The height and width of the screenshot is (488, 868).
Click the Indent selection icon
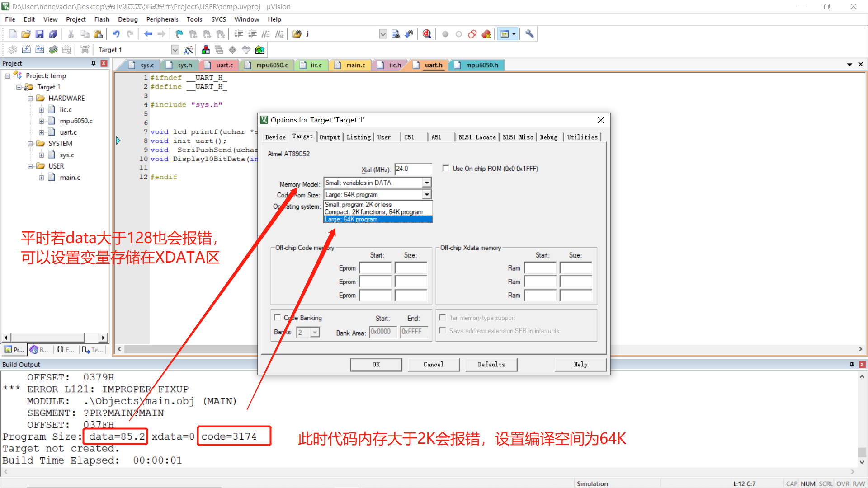tap(239, 34)
